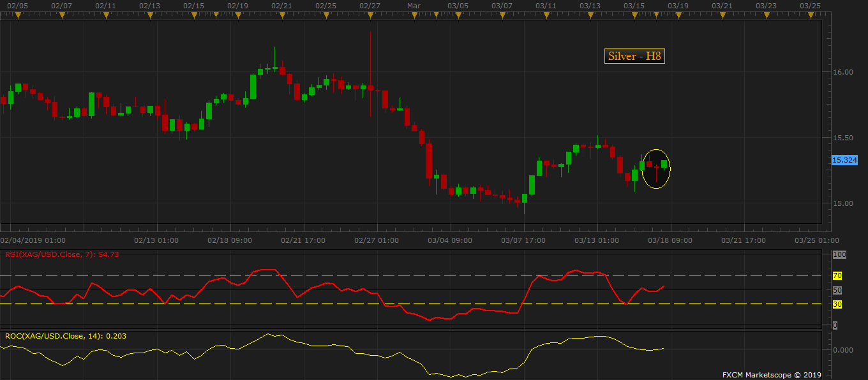Click the triangle day marker under 02/27
This screenshot has height=380, width=868.
[x=370, y=16]
